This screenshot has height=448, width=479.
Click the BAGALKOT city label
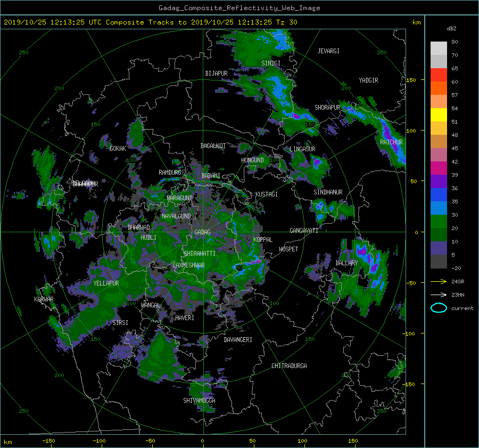(x=213, y=146)
